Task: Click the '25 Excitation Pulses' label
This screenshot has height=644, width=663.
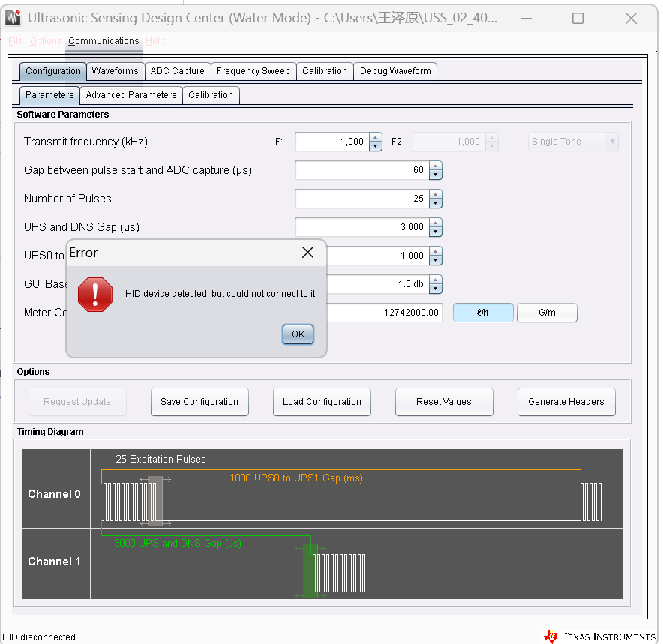Action: (x=160, y=460)
